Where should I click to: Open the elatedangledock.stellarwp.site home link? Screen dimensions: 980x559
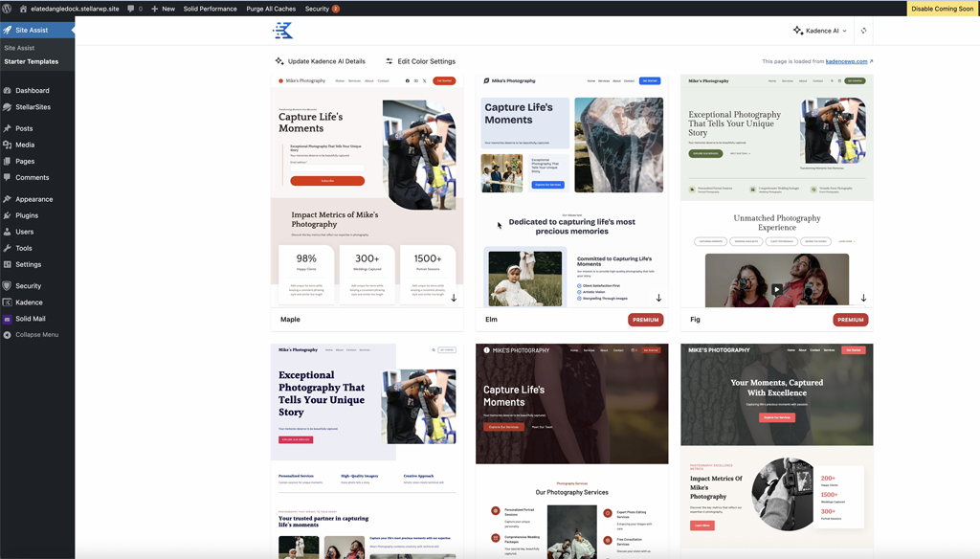(x=69, y=9)
